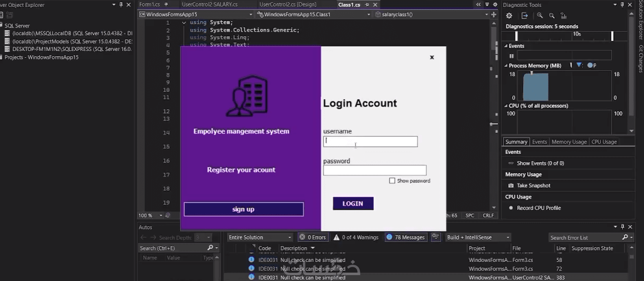Open the Solution Explorer side tab
644x281 pixels.
point(640,19)
